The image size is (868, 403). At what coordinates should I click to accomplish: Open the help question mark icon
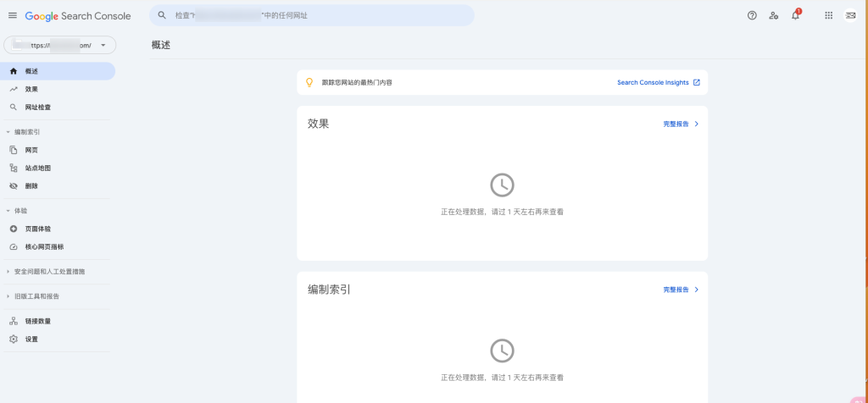coord(752,15)
